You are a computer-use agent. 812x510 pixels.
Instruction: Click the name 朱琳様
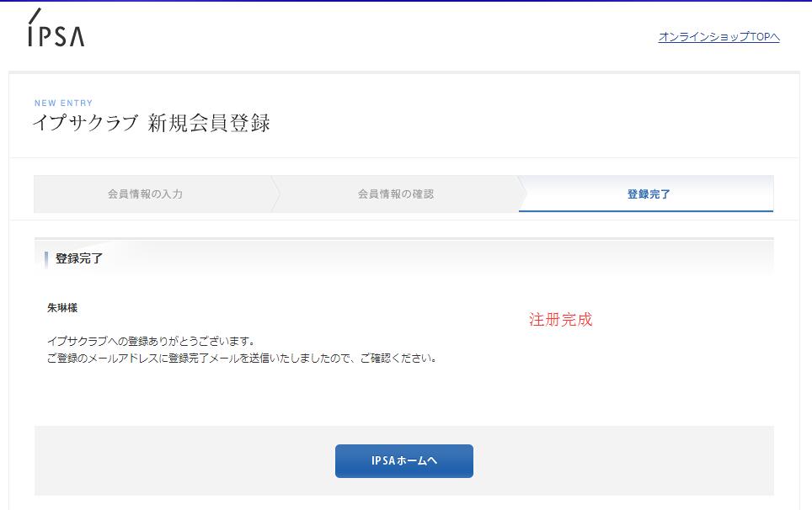pos(62,308)
